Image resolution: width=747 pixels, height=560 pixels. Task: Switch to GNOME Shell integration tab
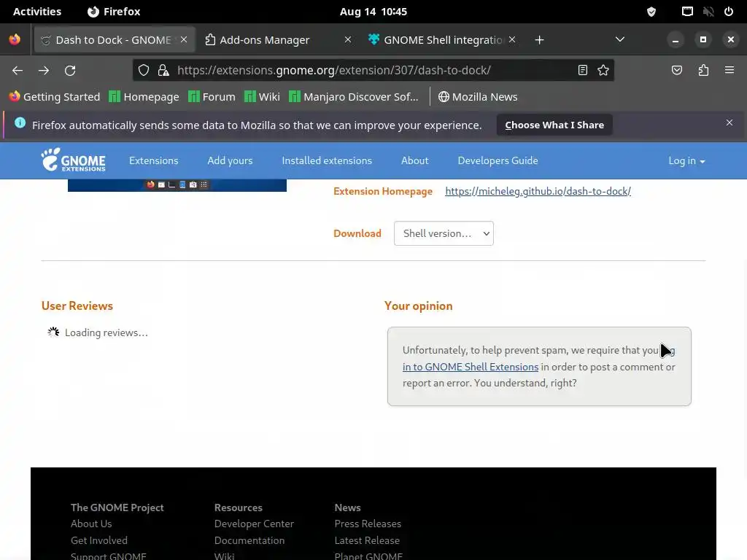click(443, 40)
